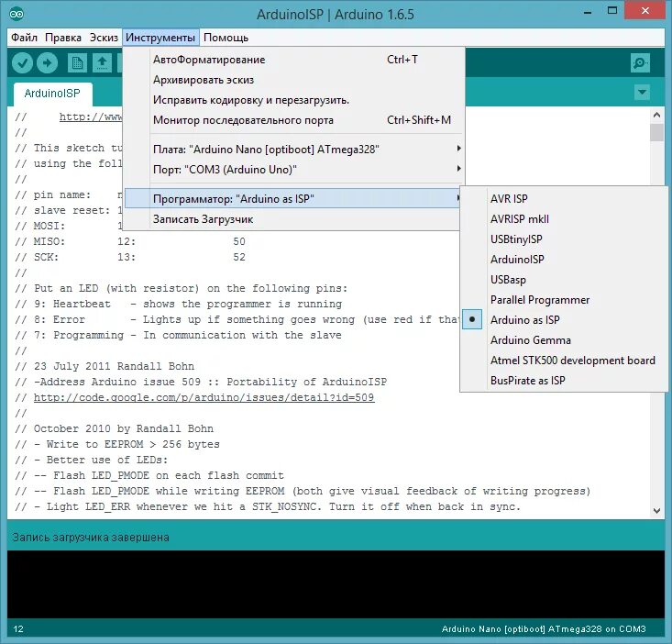Screen dimensions: 672x644
Task: Open the Помощь menu
Action: click(x=226, y=38)
